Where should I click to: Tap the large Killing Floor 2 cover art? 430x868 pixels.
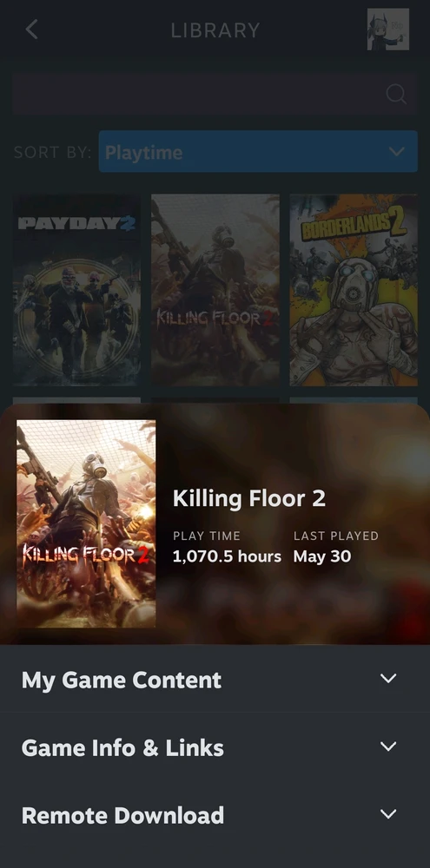86,523
